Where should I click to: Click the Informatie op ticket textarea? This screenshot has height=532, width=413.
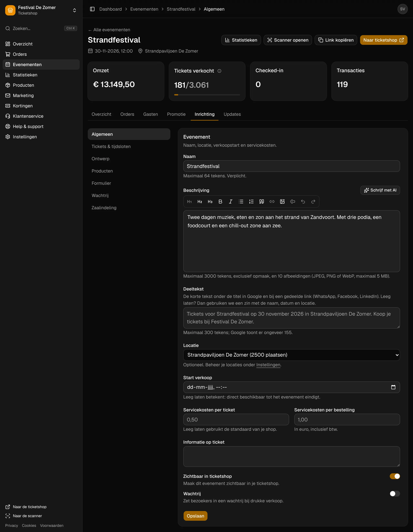point(292,457)
